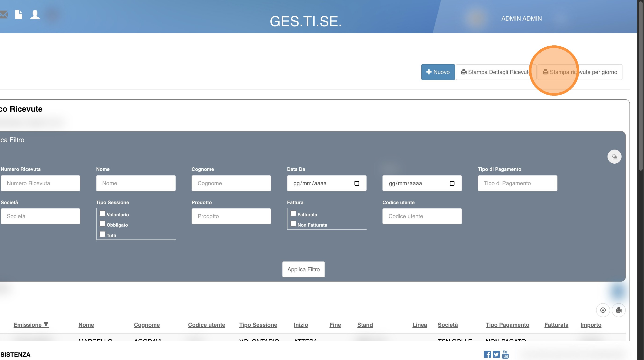Click the eraser clear-filter icon

tap(614, 157)
